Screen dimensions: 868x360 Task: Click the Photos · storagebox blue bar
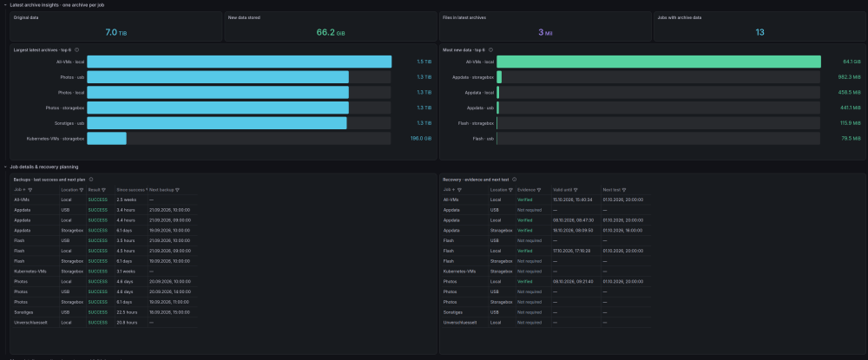[218, 108]
